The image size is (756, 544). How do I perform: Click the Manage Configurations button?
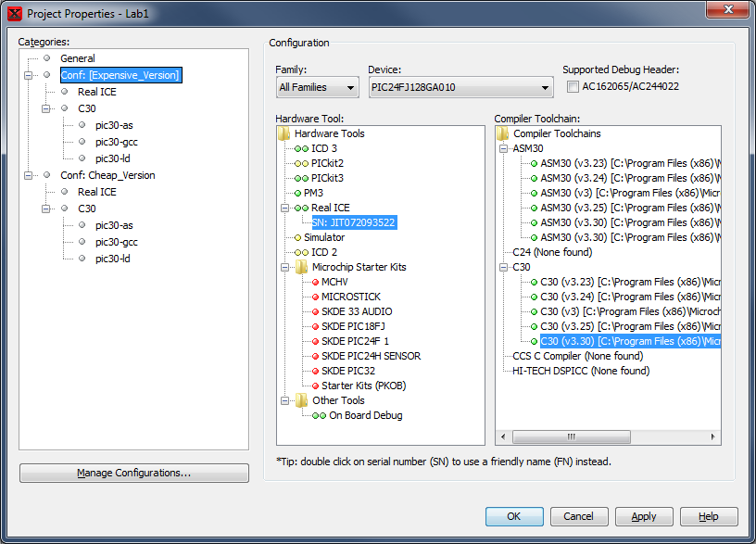[x=134, y=473]
